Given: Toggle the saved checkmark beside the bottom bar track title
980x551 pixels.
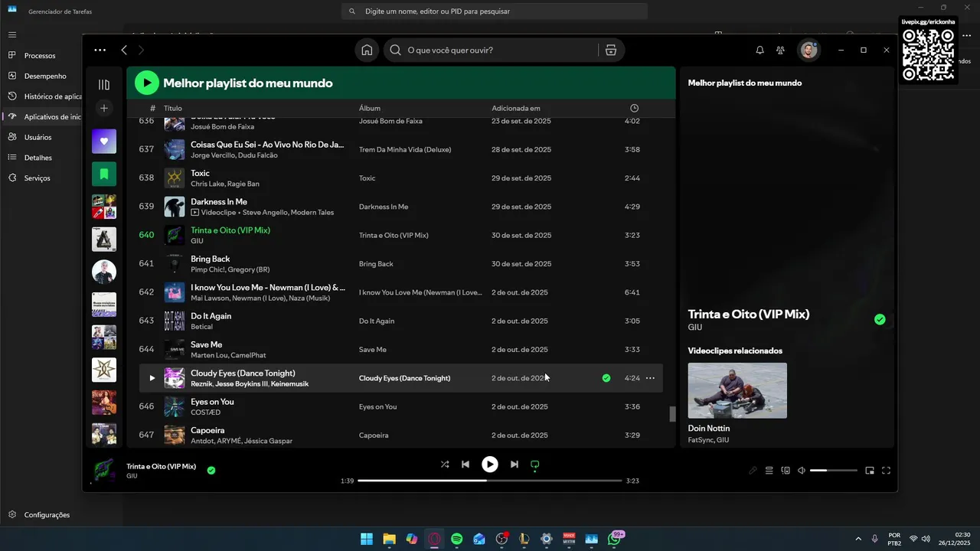Looking at the screenshot, I should (x=211, y=471).
